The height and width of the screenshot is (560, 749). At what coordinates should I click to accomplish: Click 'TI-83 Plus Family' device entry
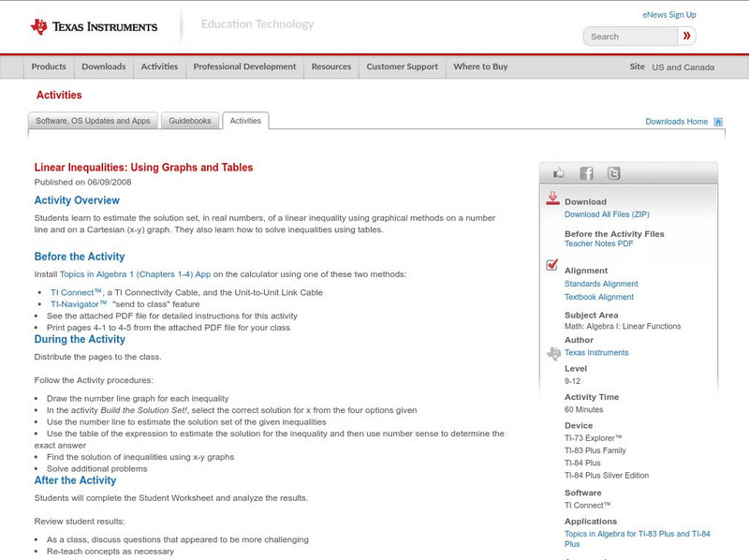pos(595,450)
